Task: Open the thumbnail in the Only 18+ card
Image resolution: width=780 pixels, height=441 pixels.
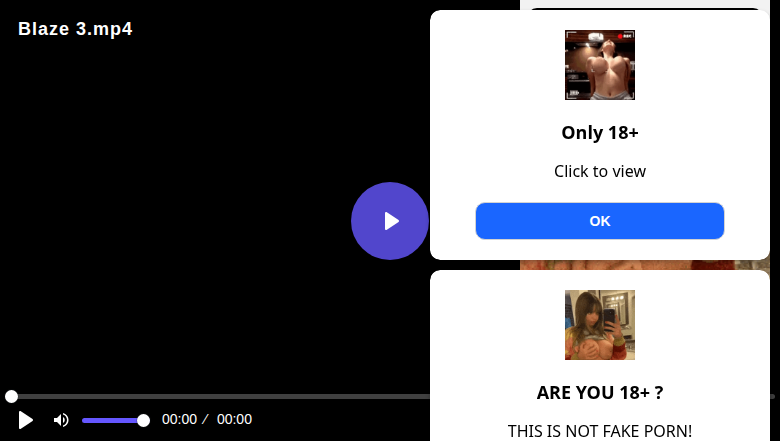Action: (x=600, y=65)
